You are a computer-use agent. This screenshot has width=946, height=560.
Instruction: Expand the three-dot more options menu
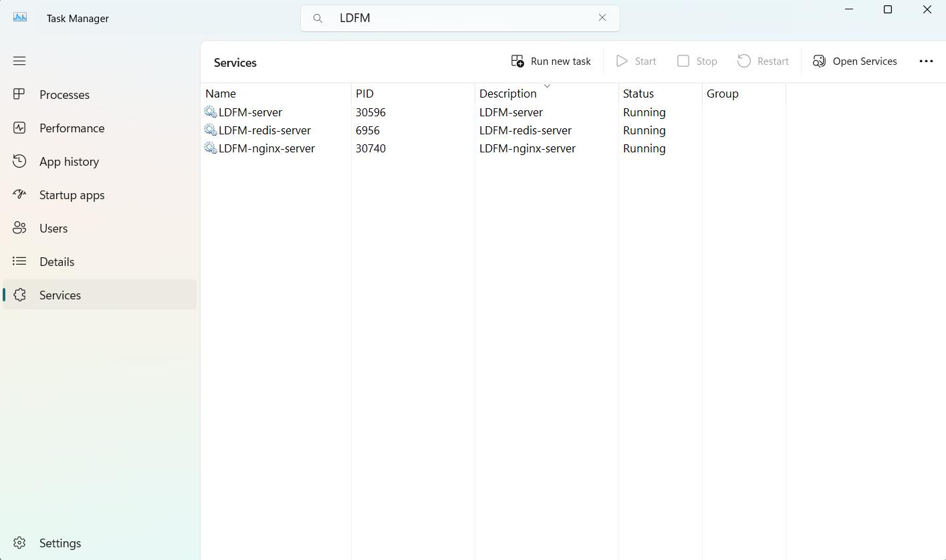coord(926,61)
